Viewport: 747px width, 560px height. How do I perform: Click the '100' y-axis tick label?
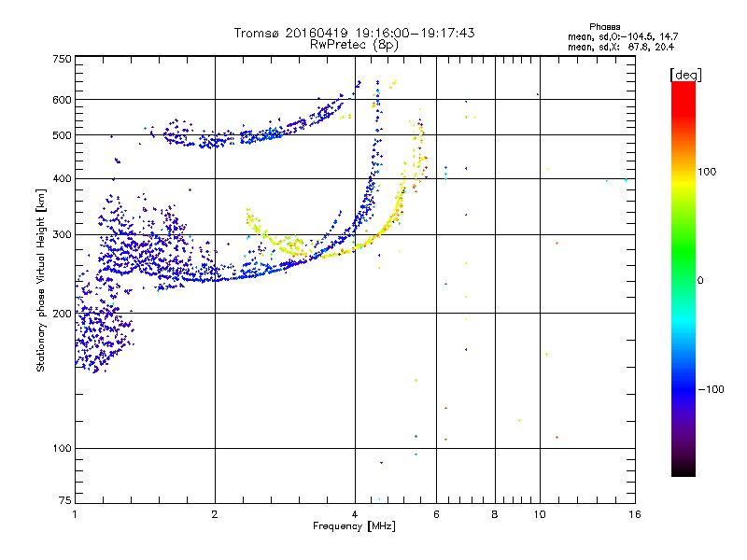[62, 449]
